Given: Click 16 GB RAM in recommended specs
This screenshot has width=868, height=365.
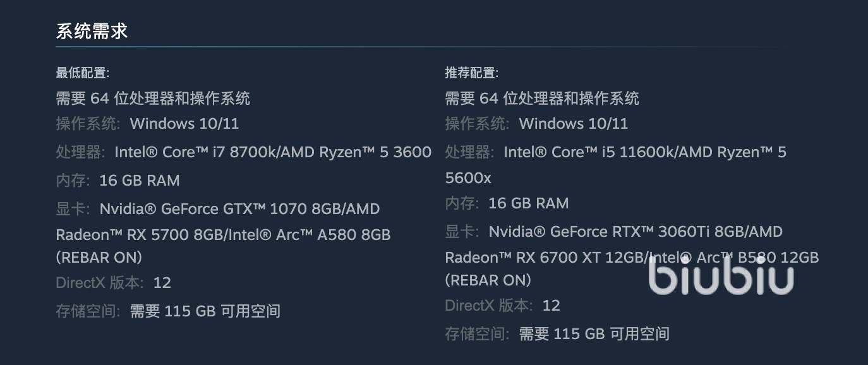Looking at the screenshot, I should pyautogui.click(x=528, y=203).
